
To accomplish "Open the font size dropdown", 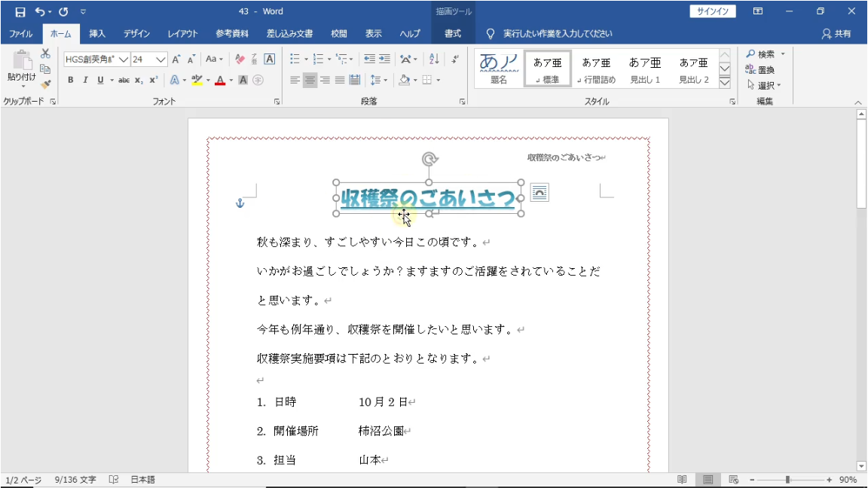I will click(x=160, y=59).
